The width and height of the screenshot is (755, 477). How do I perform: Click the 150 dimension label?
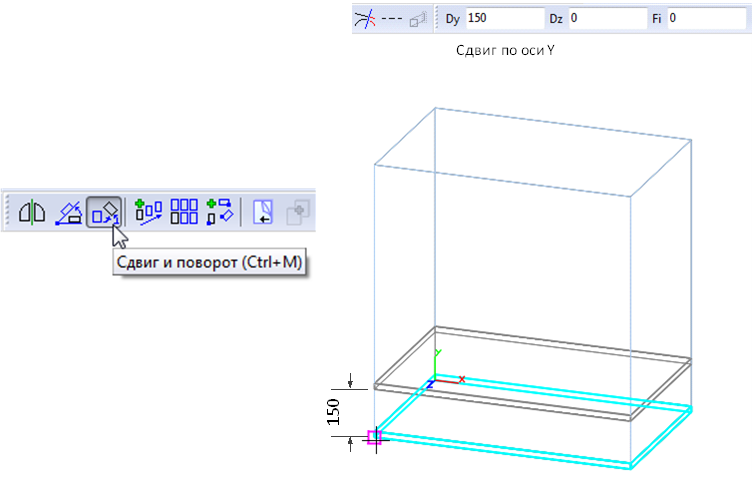tap(333, 412)
